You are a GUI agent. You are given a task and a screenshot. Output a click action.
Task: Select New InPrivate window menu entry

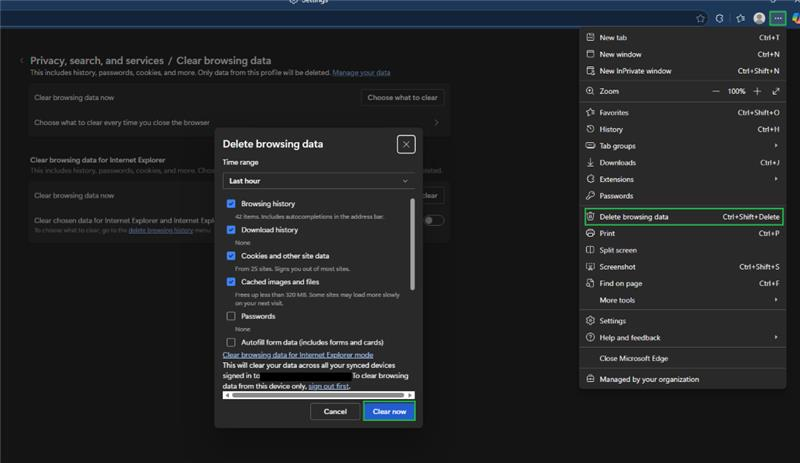click(683, 71)
